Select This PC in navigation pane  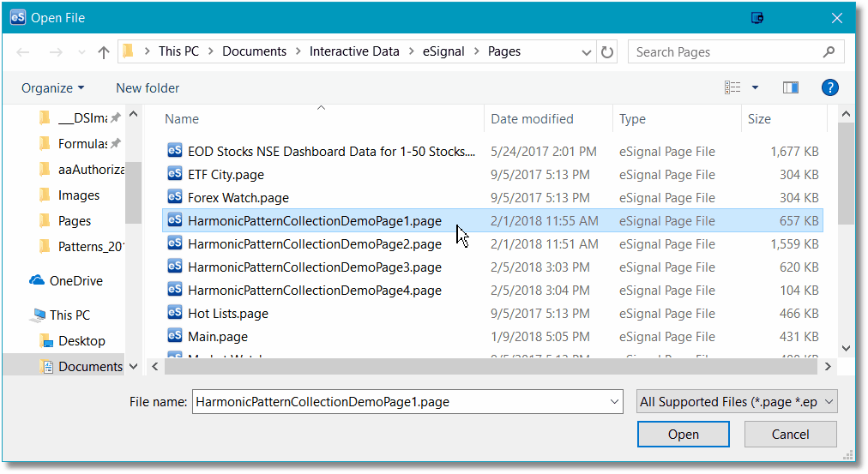pyautogui.click(x=61, y=315)
